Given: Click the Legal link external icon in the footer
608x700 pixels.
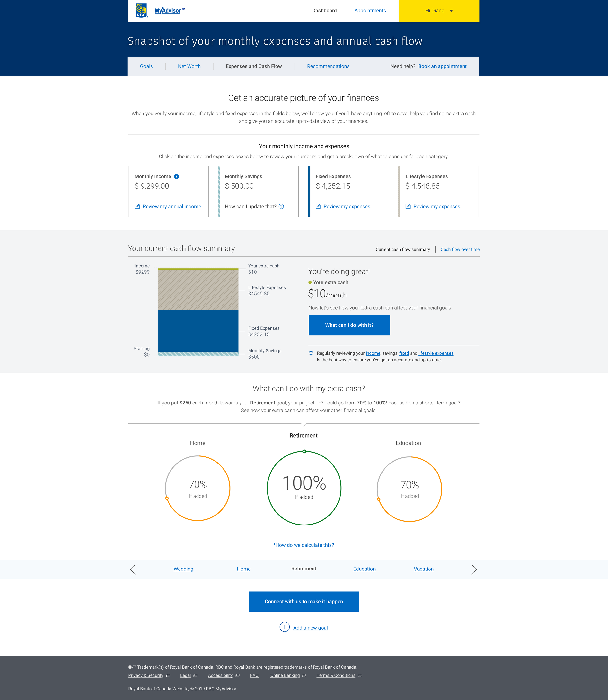Looking at the screenshot, I should pyautogui.click(x=196, y=676).
